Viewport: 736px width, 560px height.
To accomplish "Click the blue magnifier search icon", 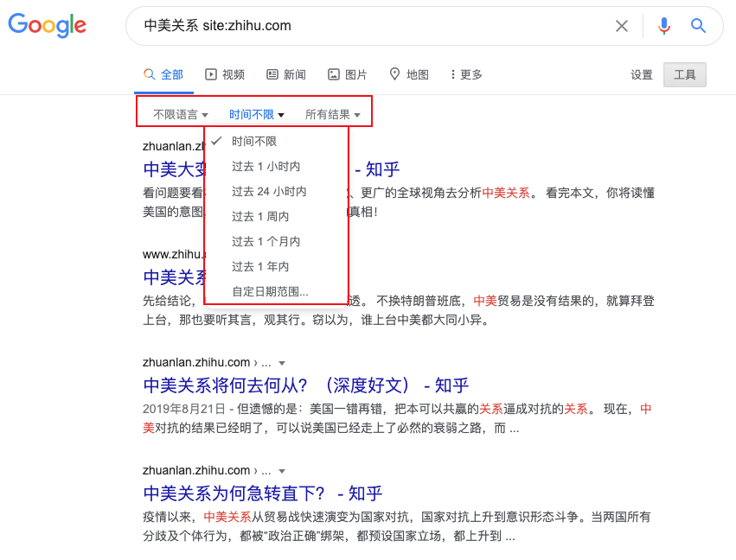I will (x=698, y=26).
